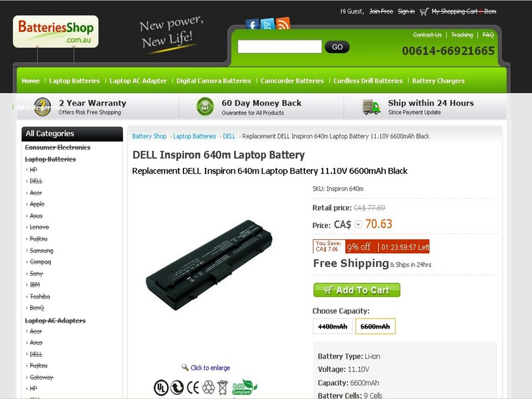
Task: Open the Laptop AC Adapter menu item
Action: (x=138, y=81)
